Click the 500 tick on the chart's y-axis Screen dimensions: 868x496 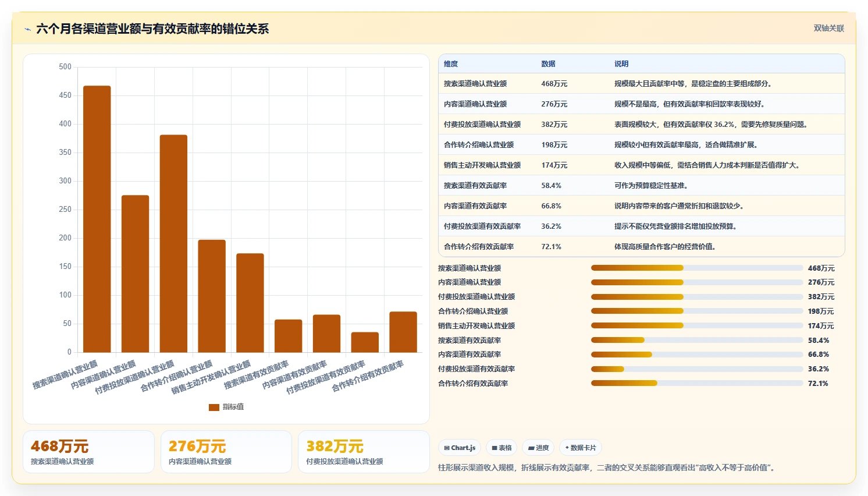(x=65, y=67)
